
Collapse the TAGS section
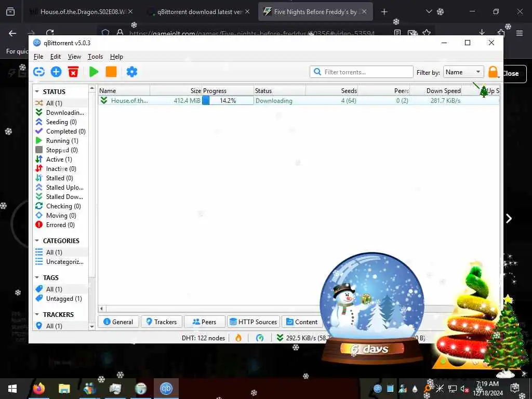point(37,277)
